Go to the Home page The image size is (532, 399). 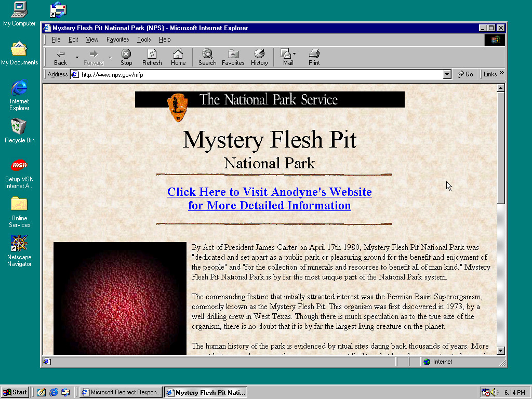click(178, 57)
